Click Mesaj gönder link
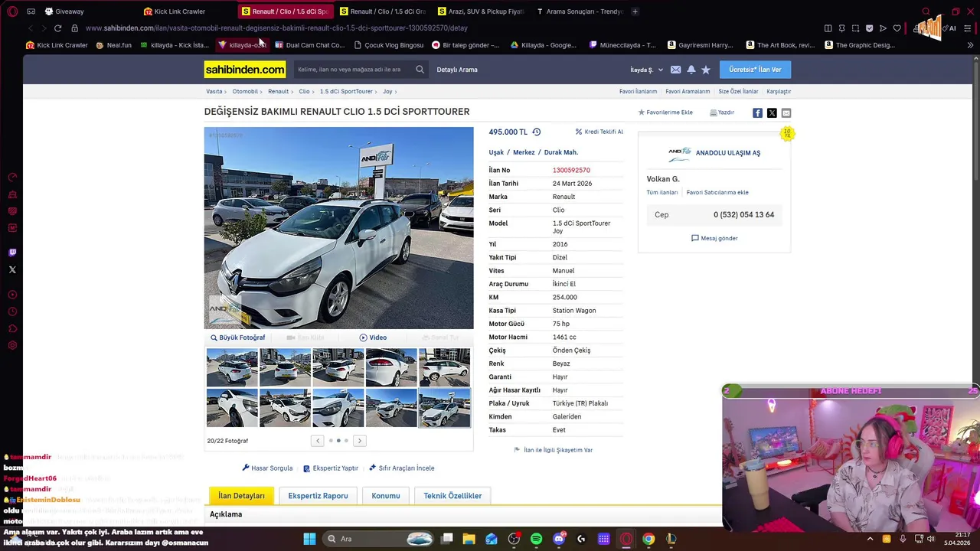 (x=714, y=238)
